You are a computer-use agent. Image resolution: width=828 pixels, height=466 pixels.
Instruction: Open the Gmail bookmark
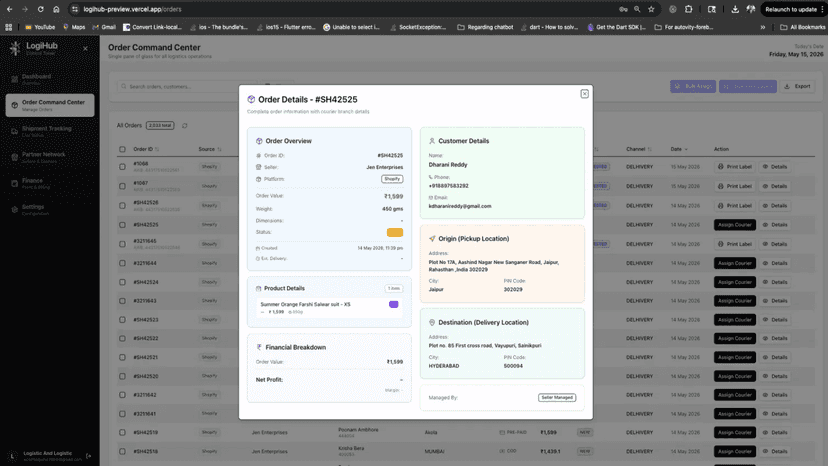point(104,27)
